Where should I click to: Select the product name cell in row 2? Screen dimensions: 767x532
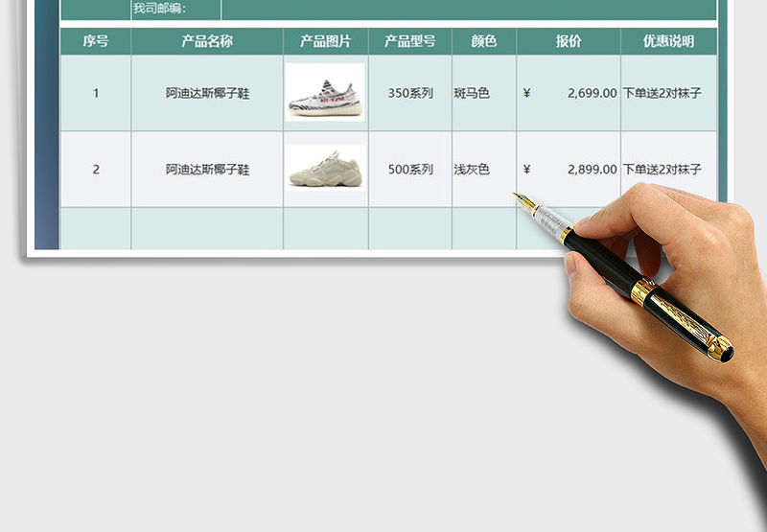pos(207,170)
